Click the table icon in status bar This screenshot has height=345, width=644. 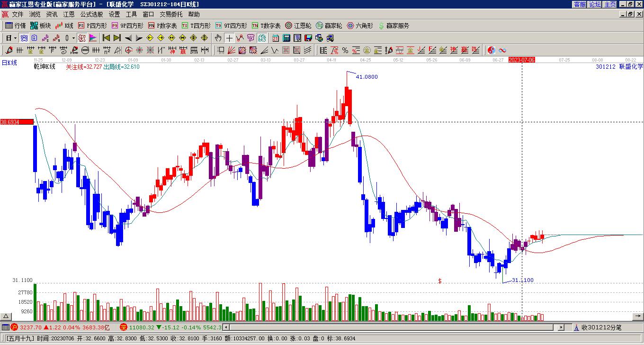pyautogui.click(x=5, y=327)
